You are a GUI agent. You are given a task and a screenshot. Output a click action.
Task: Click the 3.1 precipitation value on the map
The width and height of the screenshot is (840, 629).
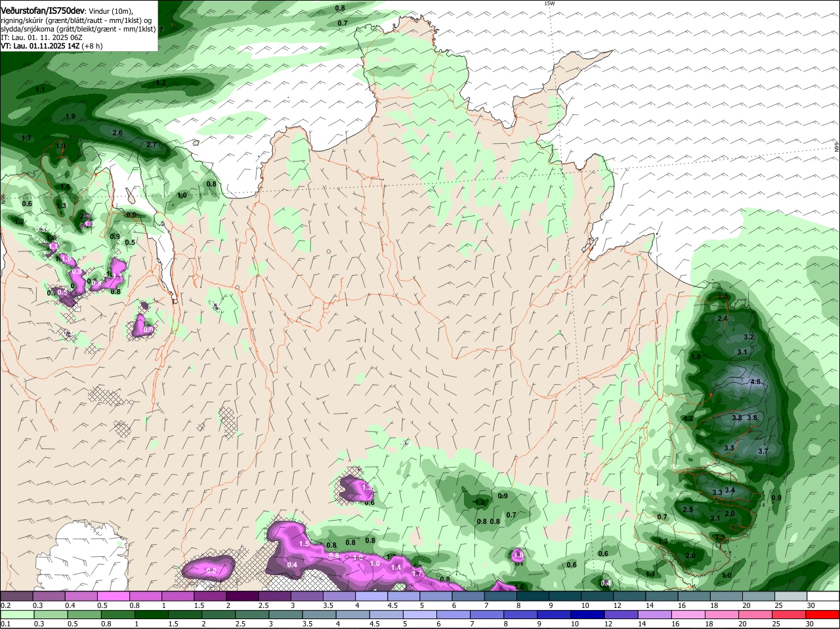pyautogui.click(x=742, y=352)
